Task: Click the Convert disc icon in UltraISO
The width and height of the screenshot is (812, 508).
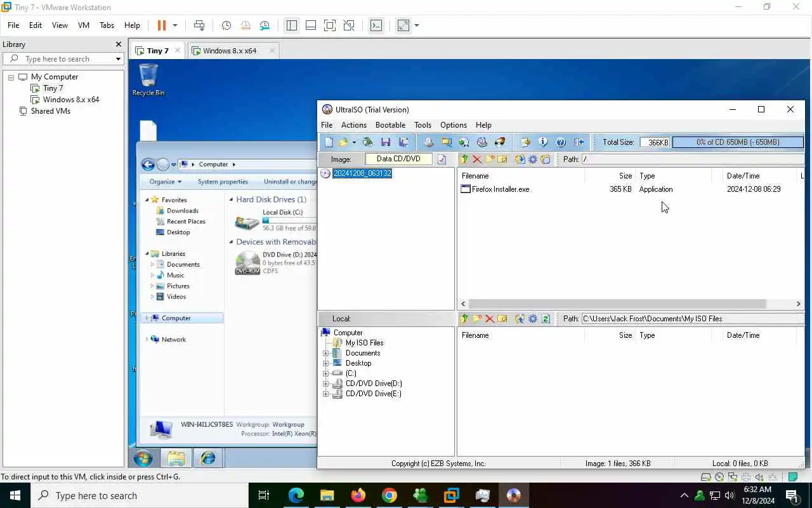Action: (464, 142)
